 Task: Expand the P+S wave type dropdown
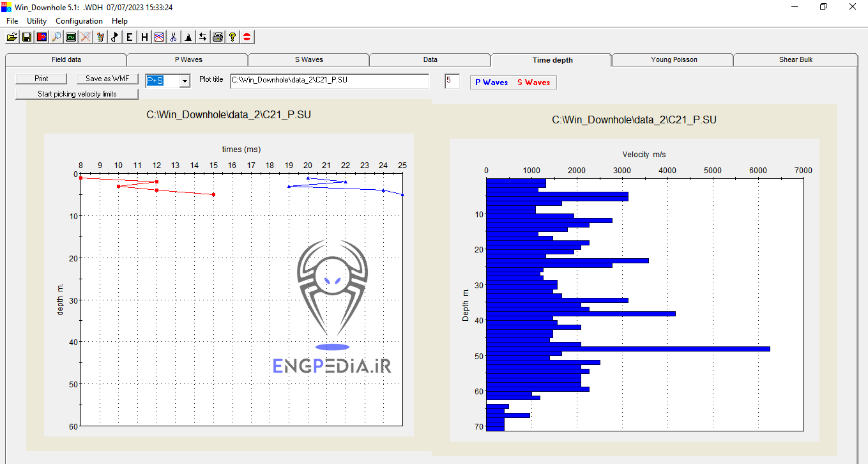[x=185, y=81]
